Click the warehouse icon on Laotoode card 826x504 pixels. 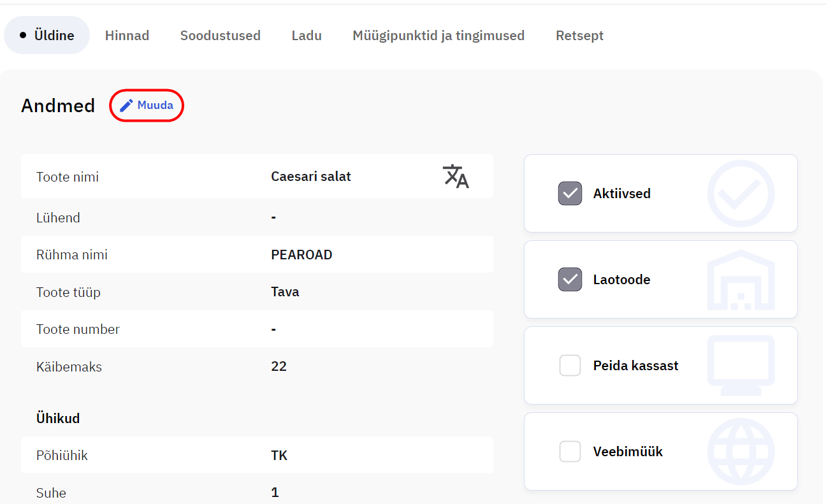click(741, 280)
